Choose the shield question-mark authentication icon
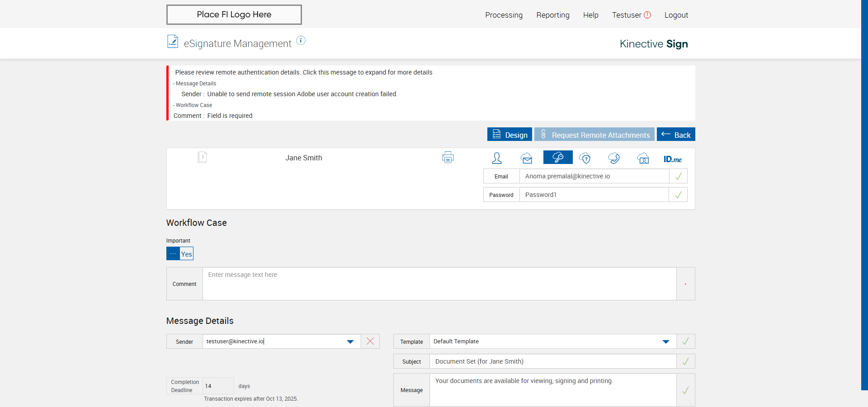The width and height of the screenshot is (868, 407). tap(585, 158)
